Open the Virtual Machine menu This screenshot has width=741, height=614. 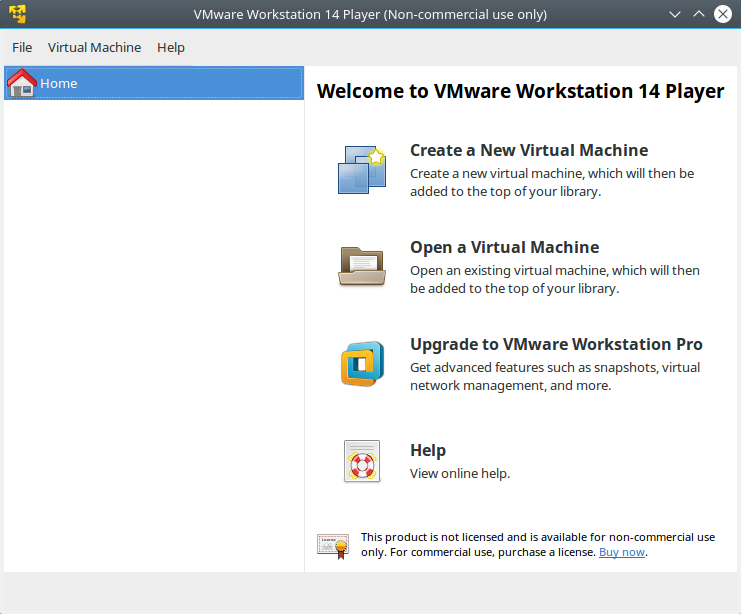tap(95, 48)
